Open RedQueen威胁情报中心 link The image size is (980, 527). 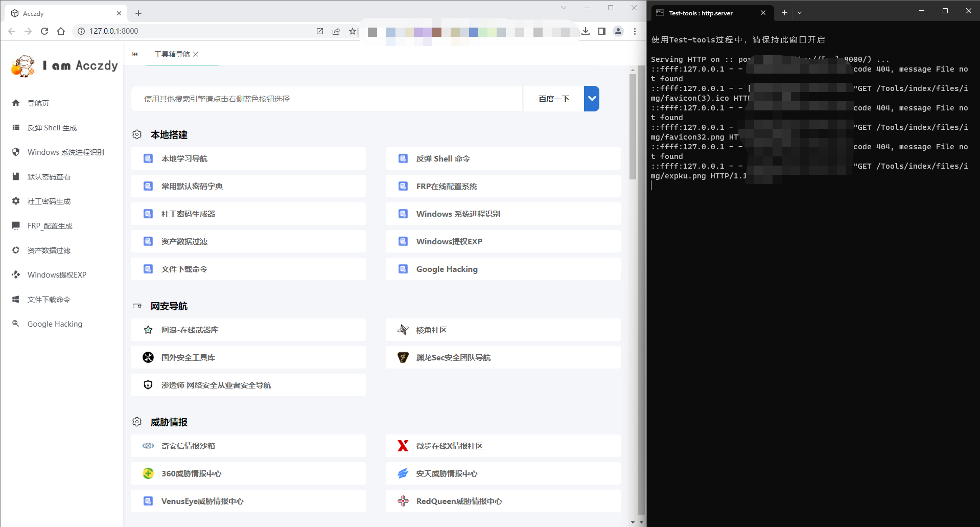(503, 501)
